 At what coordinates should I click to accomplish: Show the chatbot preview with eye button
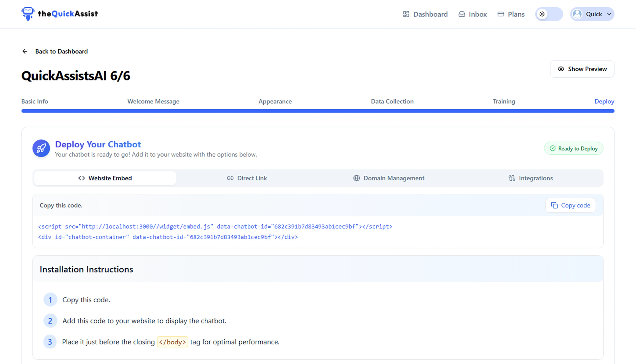[582, 69]
